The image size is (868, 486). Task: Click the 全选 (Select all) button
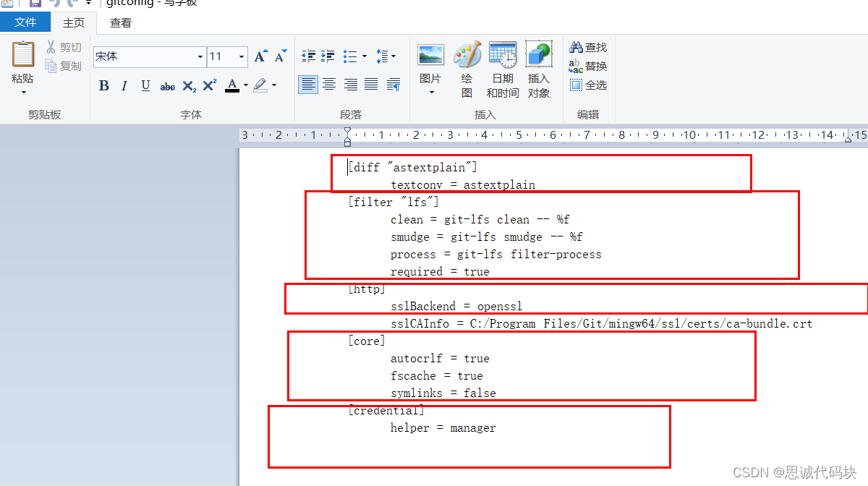(588, 85)
